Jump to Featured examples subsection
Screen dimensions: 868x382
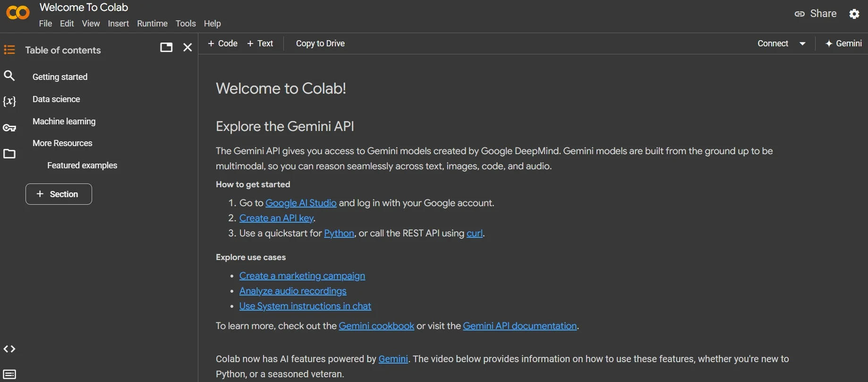click(82, 165)
